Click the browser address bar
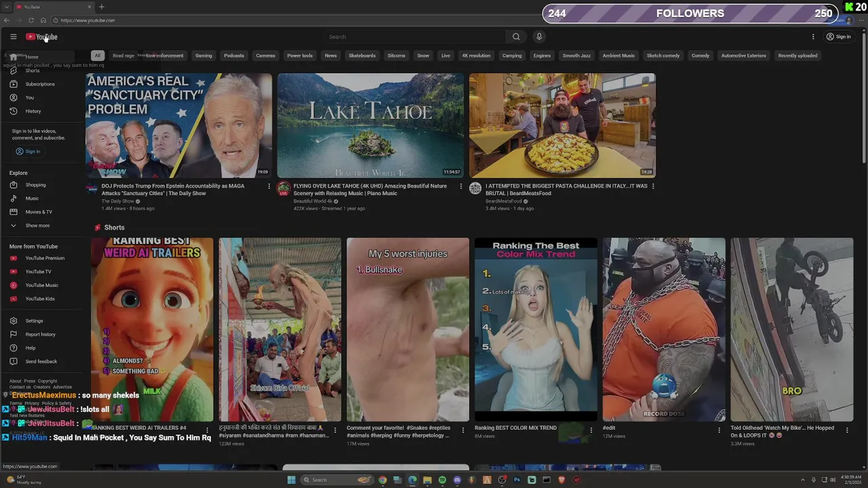Viewport: 868px width, 488px height. [x=292, y=20]
